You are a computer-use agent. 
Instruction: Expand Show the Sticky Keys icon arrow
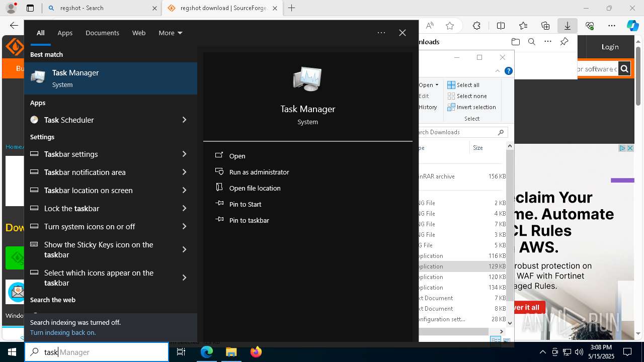click(184, 249)
